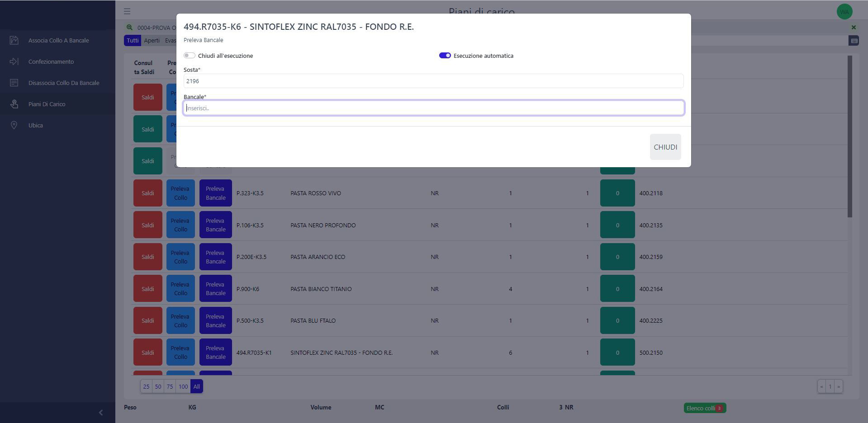Click the Disassocia Collo Da Bancale icon
The image size is (868, 423).
click(x=14, y=83)
